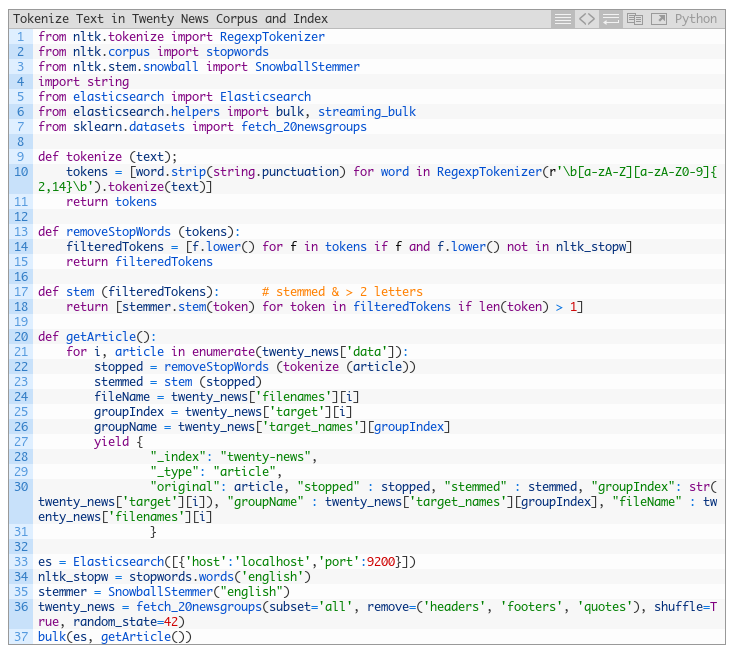Click line number 30 in the gutter
Screen dimensions: 735x652
coord(21,487)
